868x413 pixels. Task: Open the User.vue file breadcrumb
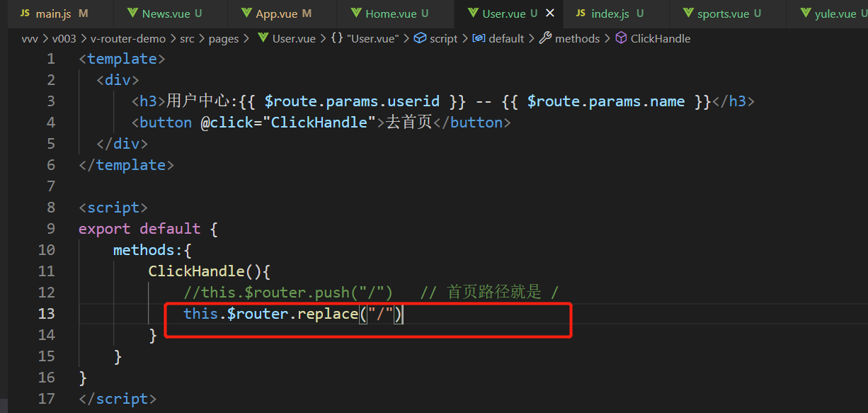(x=287, y=38)
